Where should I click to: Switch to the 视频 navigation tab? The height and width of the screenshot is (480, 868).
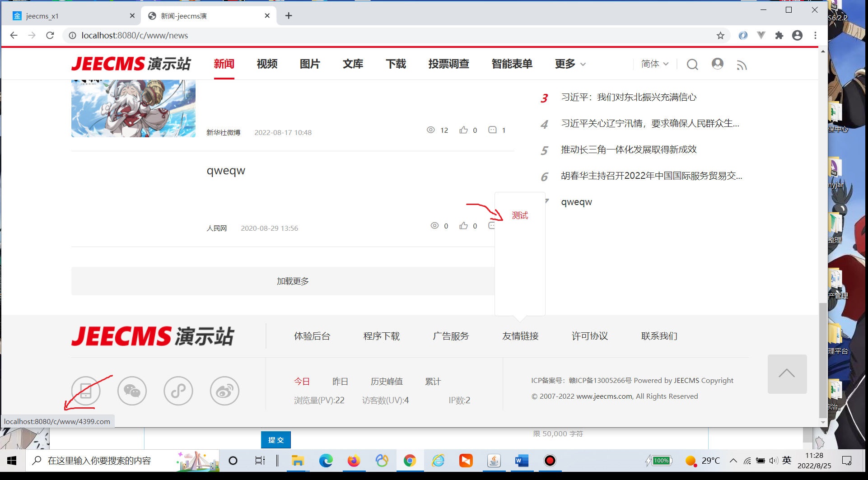point(267,64)
